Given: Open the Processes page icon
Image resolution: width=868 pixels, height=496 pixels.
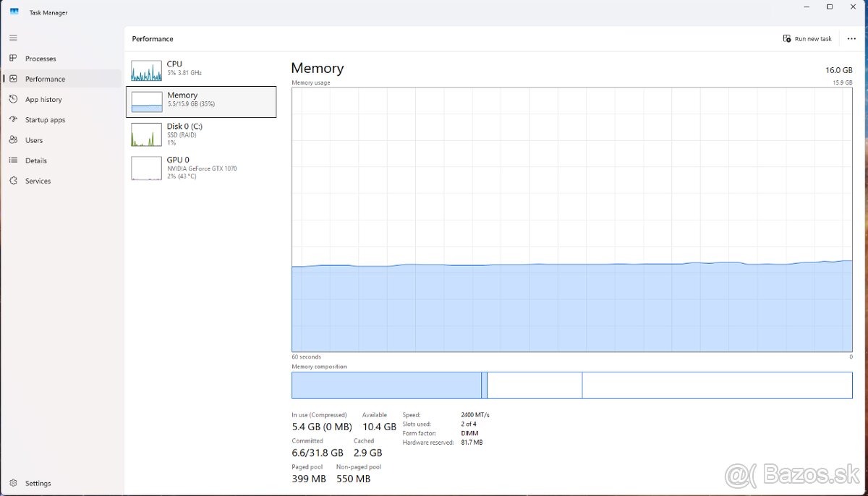Looking at the screenshot, I should [13, 59].
